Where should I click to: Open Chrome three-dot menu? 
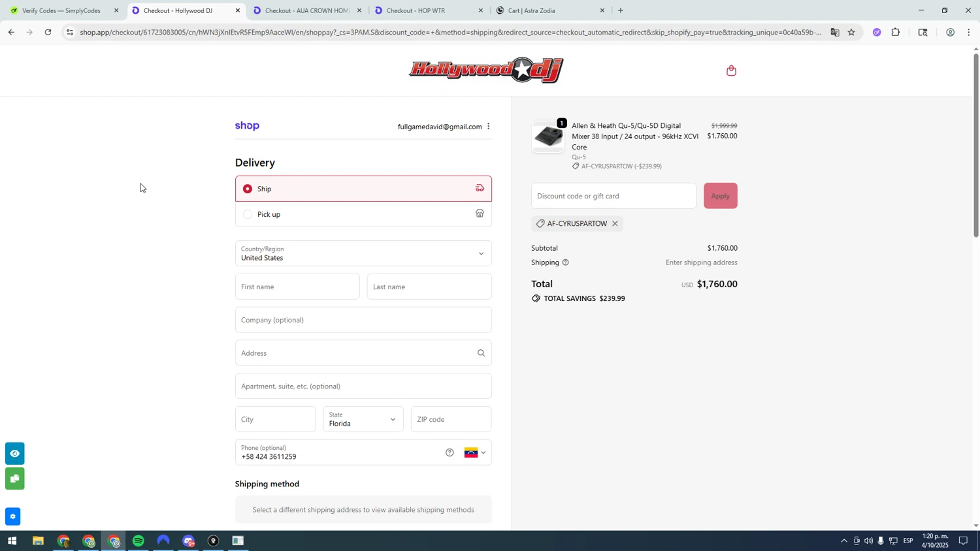[x=969, y=32]
